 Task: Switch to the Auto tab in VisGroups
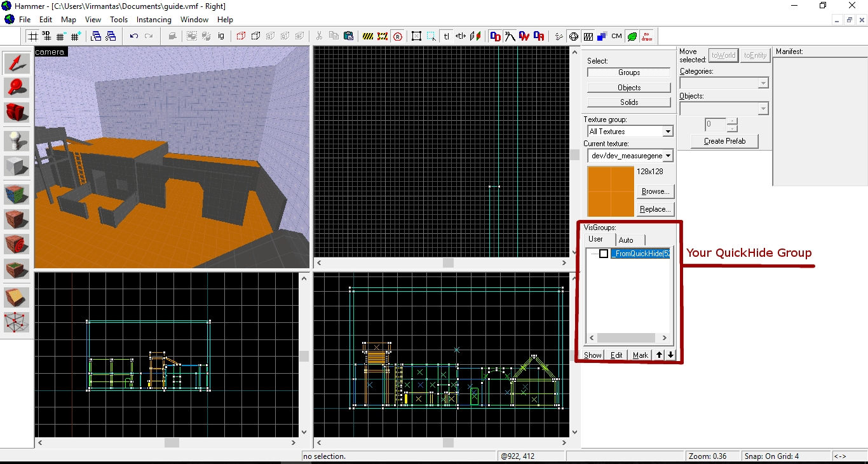click(x=628, y=240)
